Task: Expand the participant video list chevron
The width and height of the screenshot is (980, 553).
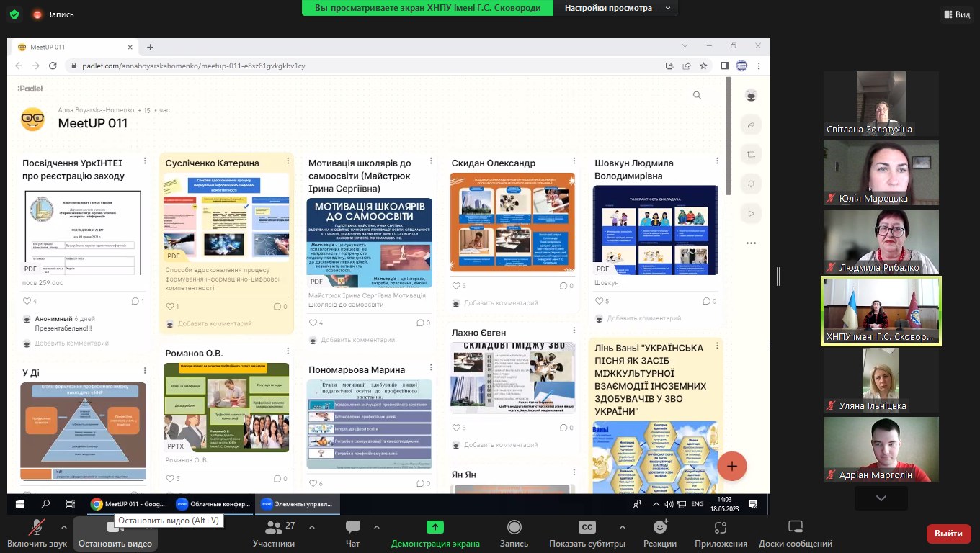Action: point(881,498)
